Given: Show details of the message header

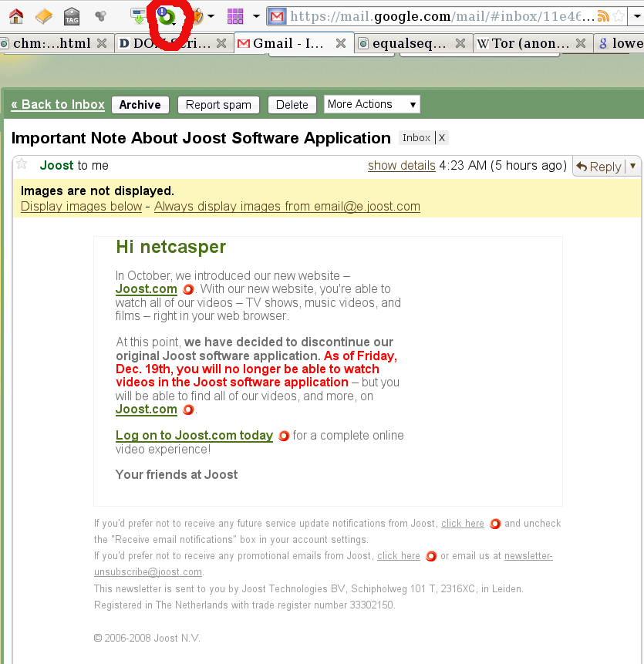Looking at the screenshot, I should click(x=401, y=165).
